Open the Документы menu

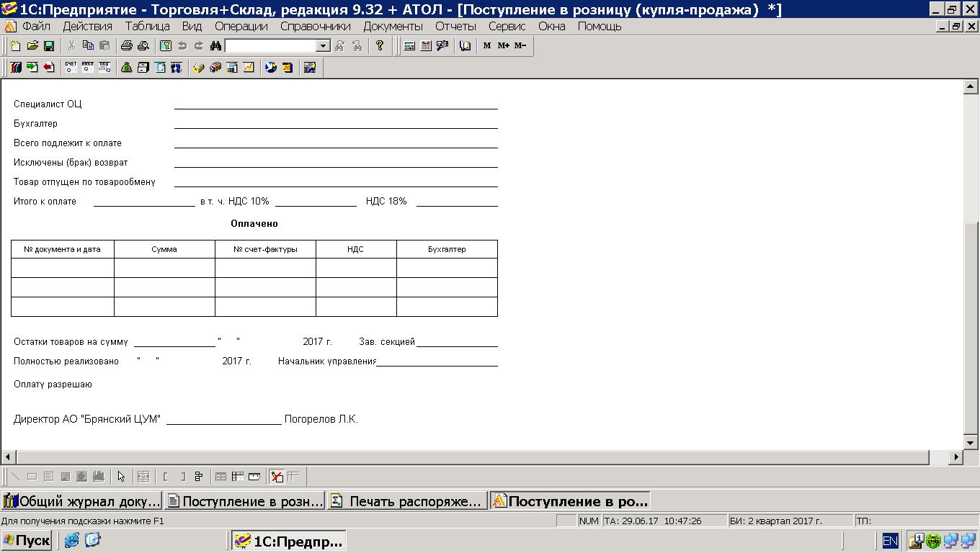pyautogui.click(x=393, y=26)
